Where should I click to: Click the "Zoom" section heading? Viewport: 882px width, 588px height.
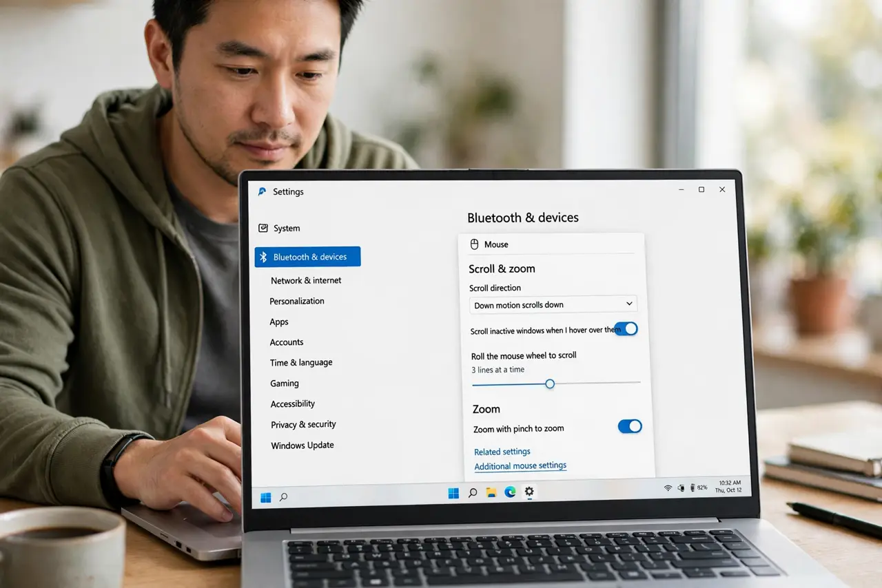click(486, 409)
